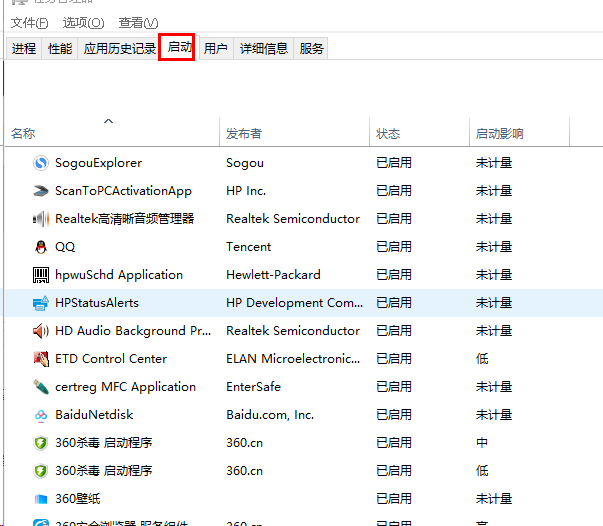
Task: Click the HP Inc. publisher cell
Action: click(246, 191)
